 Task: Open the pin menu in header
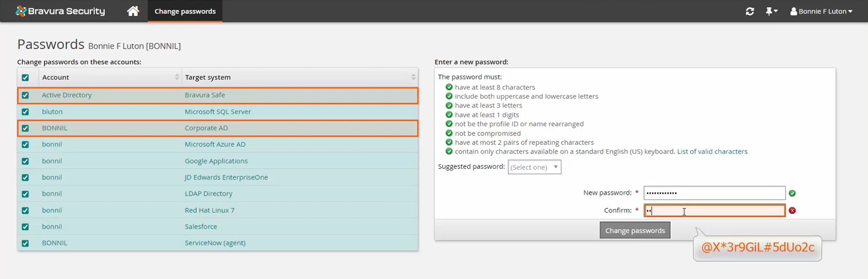772,11
